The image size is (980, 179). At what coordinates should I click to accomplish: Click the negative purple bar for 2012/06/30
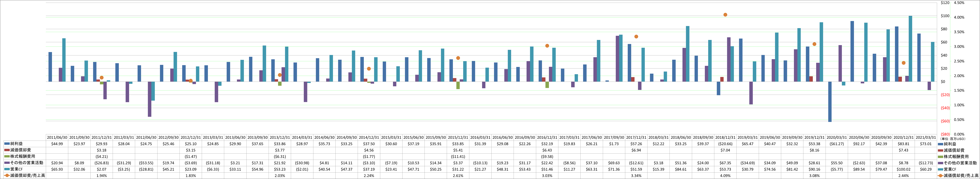pos(150,99)
